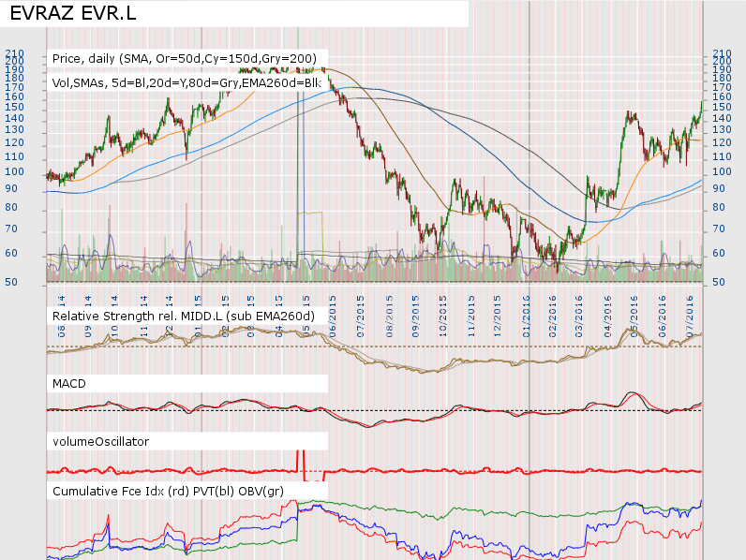
Task: Select the 'Price, daily (SMA, Or=50d...)' label
Action: [184, 58]
